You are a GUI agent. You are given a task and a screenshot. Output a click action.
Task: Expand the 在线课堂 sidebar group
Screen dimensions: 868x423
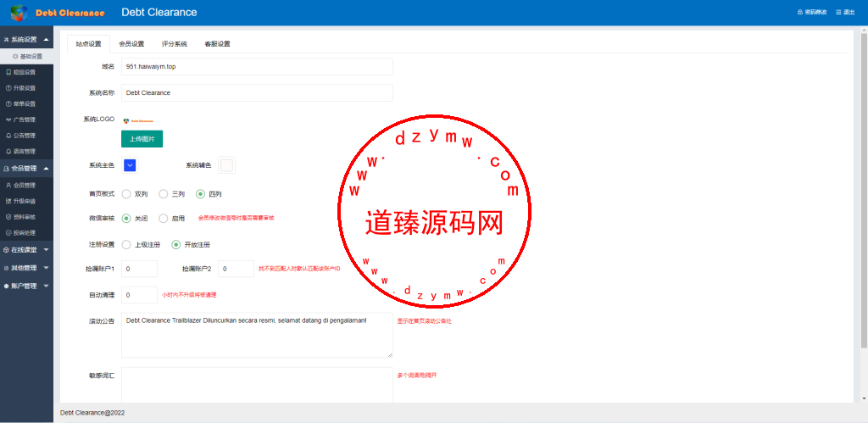(26, 250)
